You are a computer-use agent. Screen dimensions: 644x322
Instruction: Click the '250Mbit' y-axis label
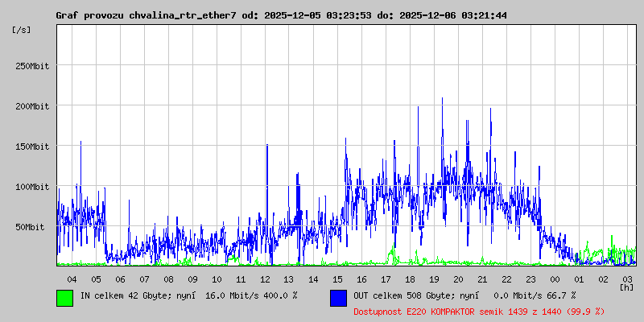32,66
